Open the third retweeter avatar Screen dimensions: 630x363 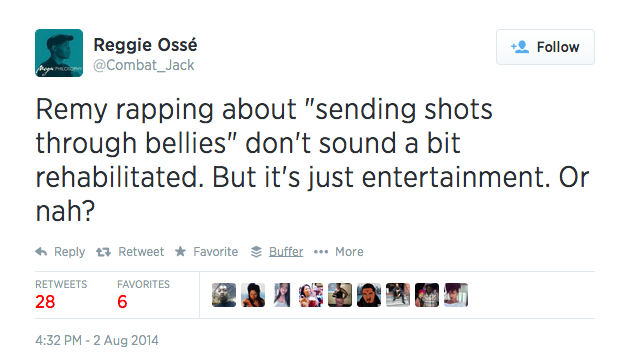tap(282, 295)
